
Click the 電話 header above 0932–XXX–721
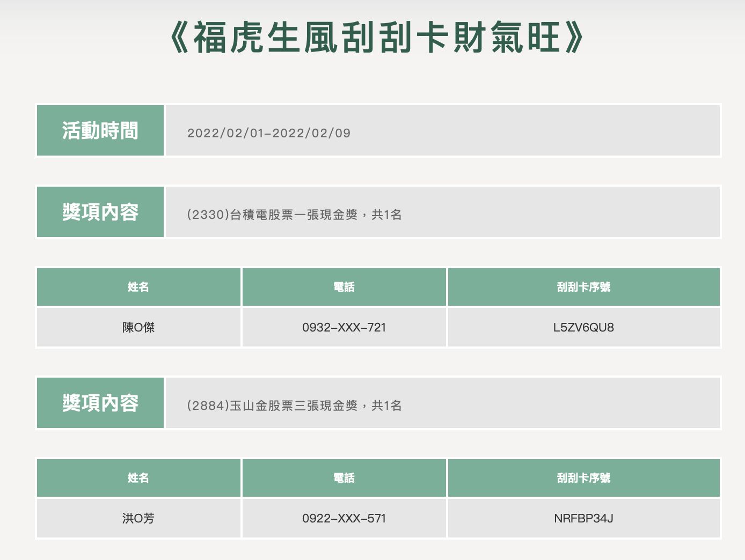[344, 287]
